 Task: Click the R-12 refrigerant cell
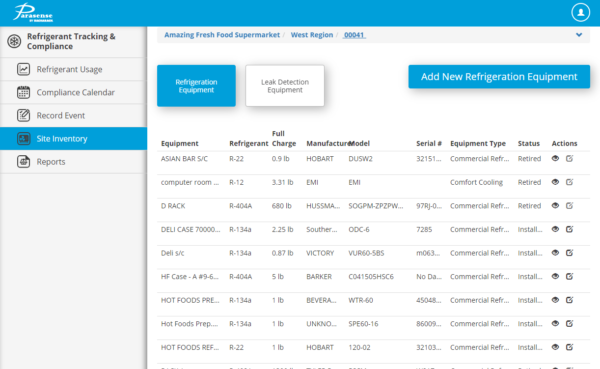coord(236,182)
